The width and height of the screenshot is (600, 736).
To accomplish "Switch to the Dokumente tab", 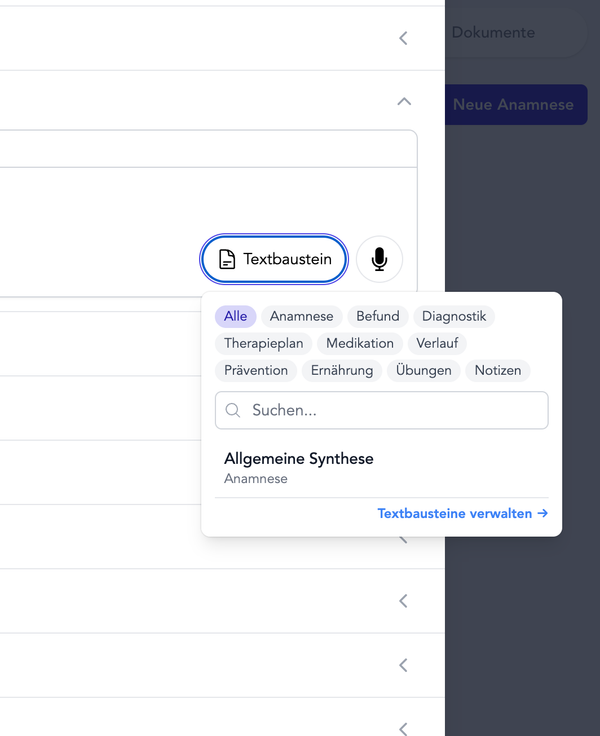I will (493, 33).
